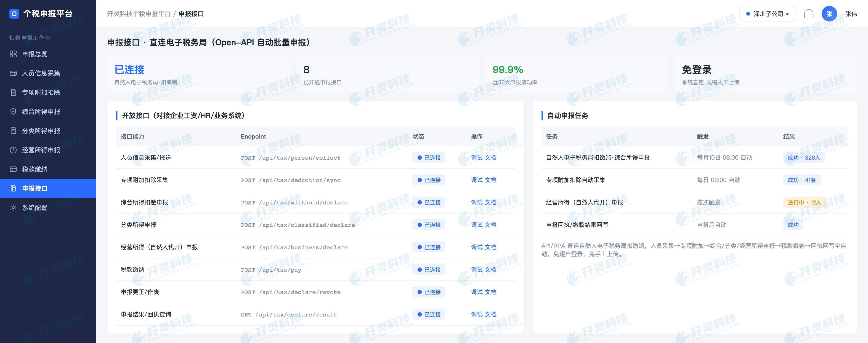Click the 申报接口 book icon
Image resolution: width=868 pixels, height=343 pixels.
pyautogui.click(x=13, y=188)
